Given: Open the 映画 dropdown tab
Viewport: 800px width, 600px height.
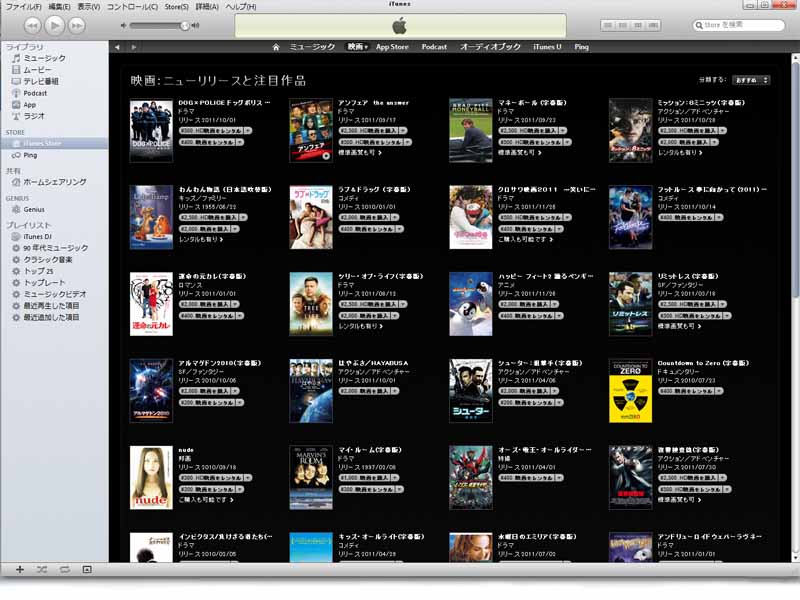Looking at the screenshot, I should (x=357, y=47).
